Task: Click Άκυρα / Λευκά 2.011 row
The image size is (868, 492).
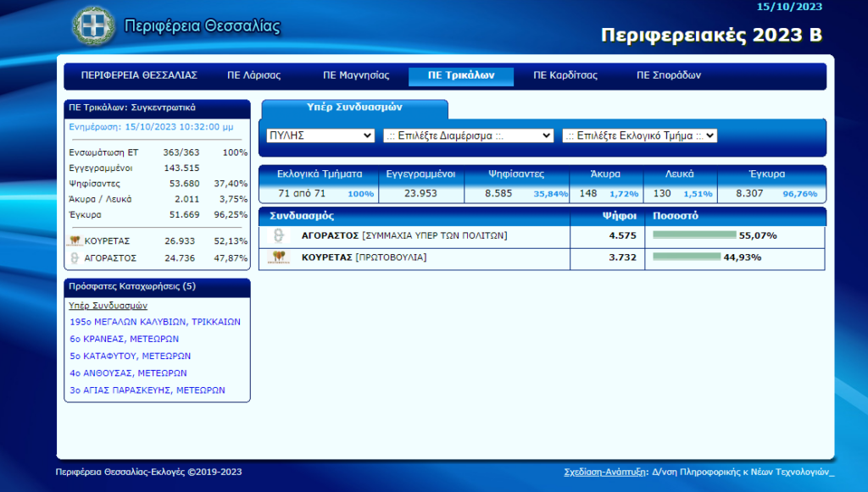Action: 158,199
